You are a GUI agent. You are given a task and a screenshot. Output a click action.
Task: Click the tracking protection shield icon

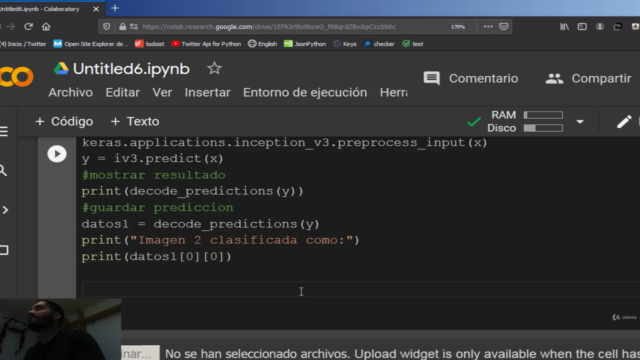click(x=107, y=27)
